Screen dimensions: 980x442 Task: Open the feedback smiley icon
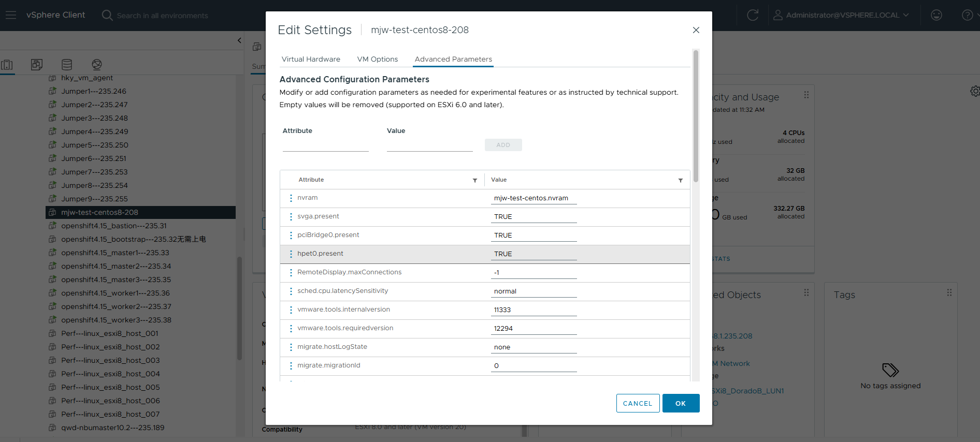point(936,15)
